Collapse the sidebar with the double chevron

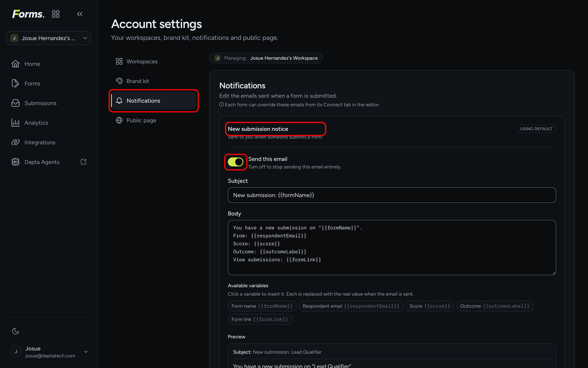click(80, 14)
